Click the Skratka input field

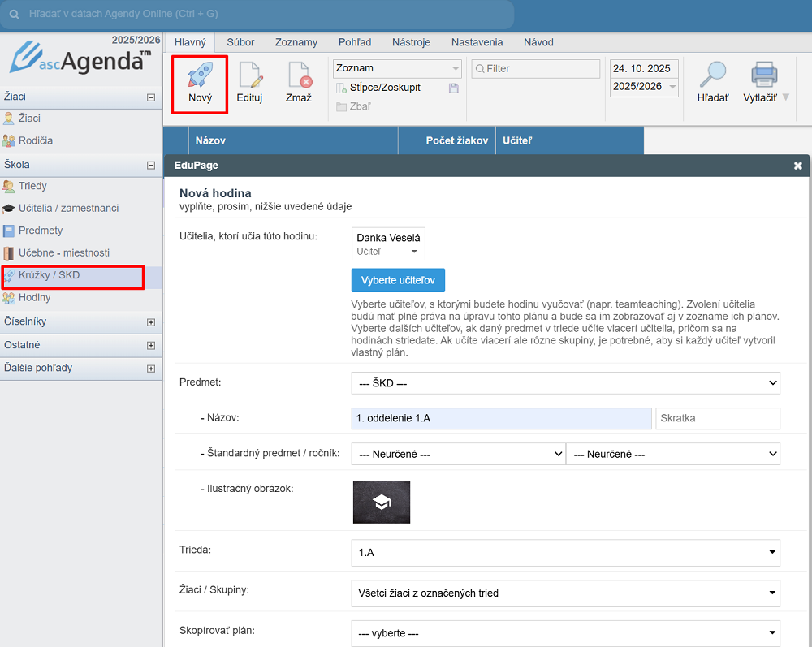(x=717, y=418)
